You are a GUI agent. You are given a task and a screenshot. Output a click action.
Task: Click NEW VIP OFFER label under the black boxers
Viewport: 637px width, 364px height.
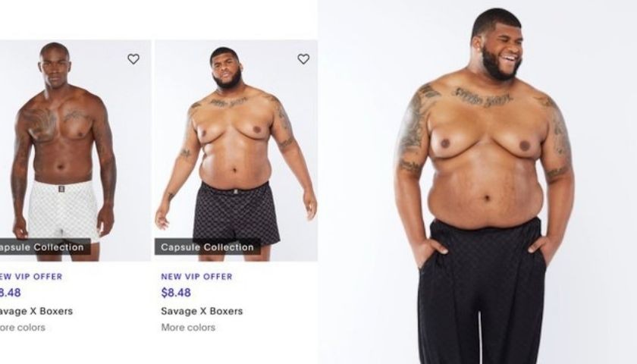tap(196, 277)
